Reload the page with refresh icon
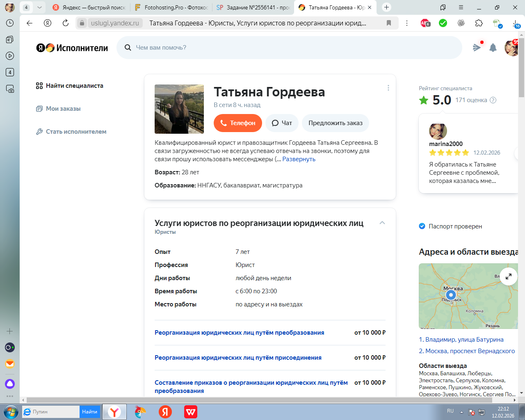The height and width of the screenshot is (420, 525). (66, 23)
